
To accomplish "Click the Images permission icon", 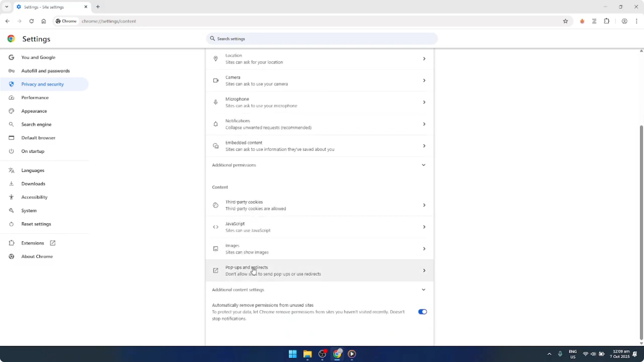I will pyautogui.click(x=215, y=248).
